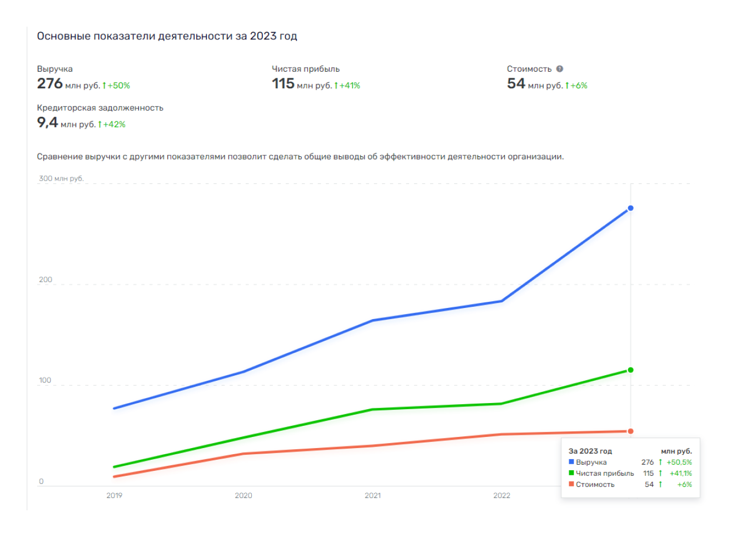This screenshot has width=756, height=537.
Task: Click the blue Выручка 2023 data point
Action: pyautogui.click(x=630, y=208)
